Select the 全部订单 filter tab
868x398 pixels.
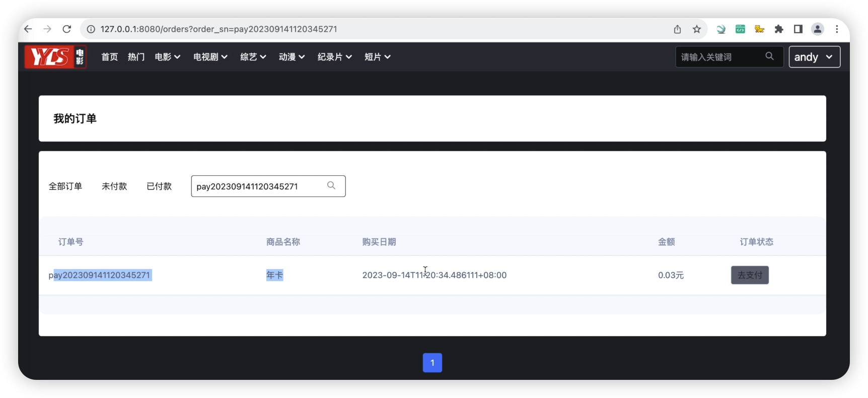point(65,186)
